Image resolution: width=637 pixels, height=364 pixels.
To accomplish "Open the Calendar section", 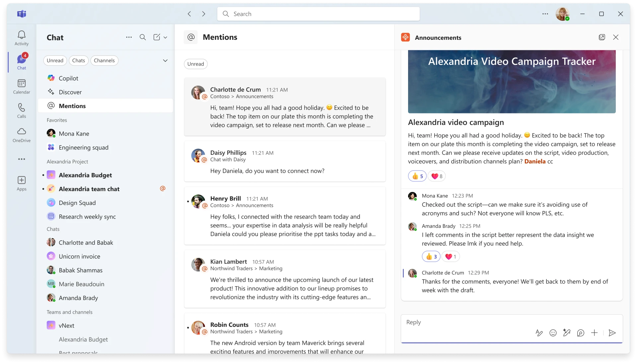I will point(21,87).
